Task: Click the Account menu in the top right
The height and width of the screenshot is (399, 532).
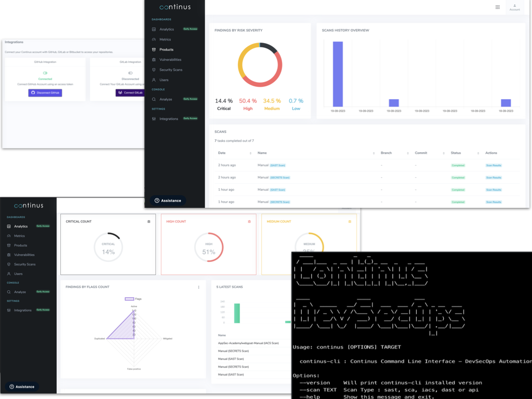Action: (x=514, y=7)
